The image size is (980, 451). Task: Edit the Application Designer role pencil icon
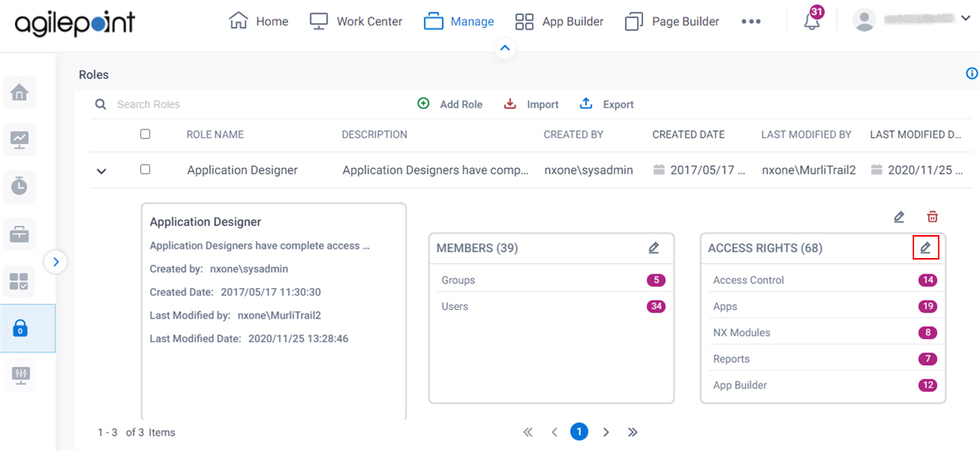click(x=899, y=217)
